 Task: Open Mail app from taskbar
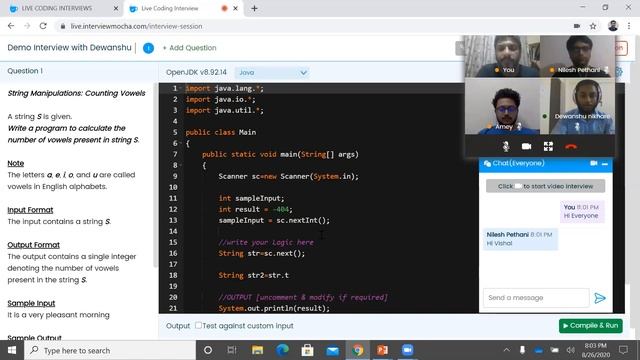333,350
